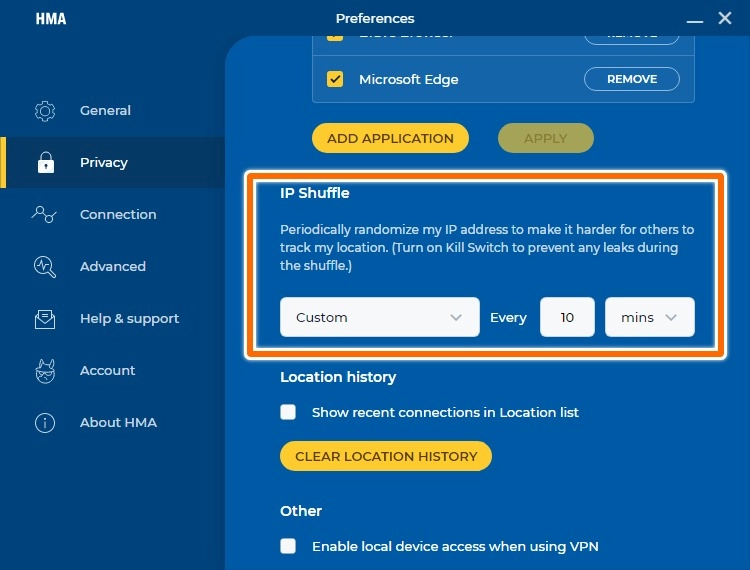Open the mins time unit dropdown

pyautogui.click(x=650, y=317)
